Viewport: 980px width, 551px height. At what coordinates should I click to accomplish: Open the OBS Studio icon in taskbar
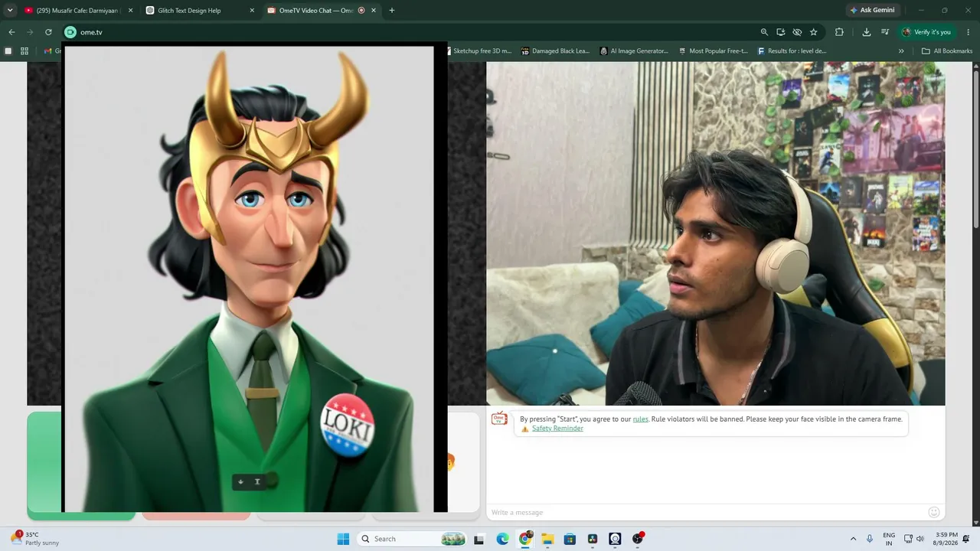pyautogui.click(x=638, y=539)
